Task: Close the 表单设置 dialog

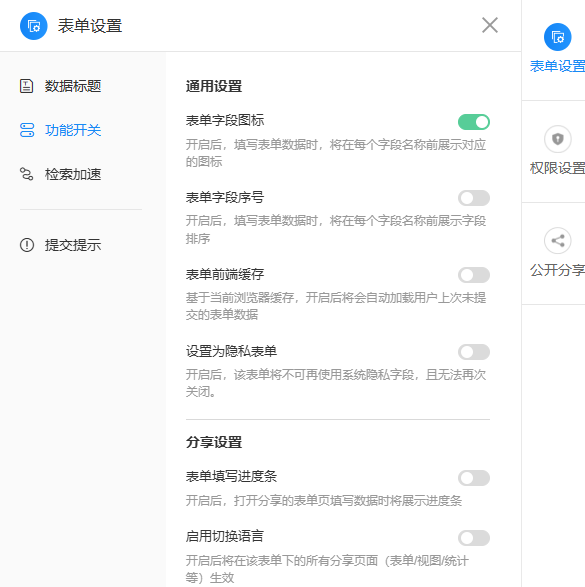Action: (490, 25)
